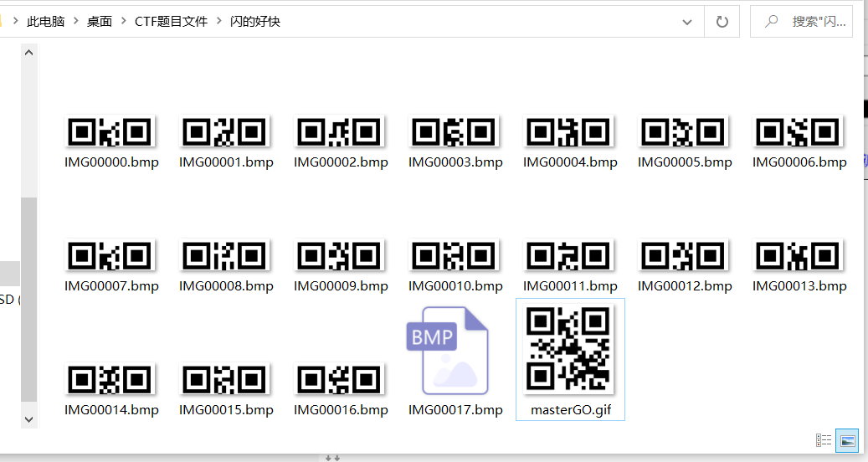Expand the chevron before 此电脑 breadcrumb
The height and width of the screenshot is (462, 868).
tap(16, 21)
